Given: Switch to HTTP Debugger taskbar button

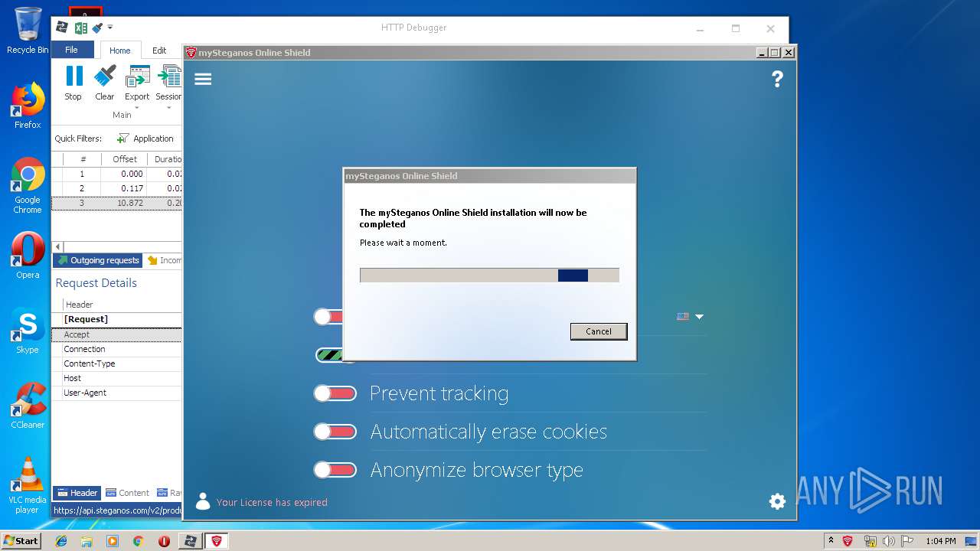Looking at the screenshot, I should 189,541.
